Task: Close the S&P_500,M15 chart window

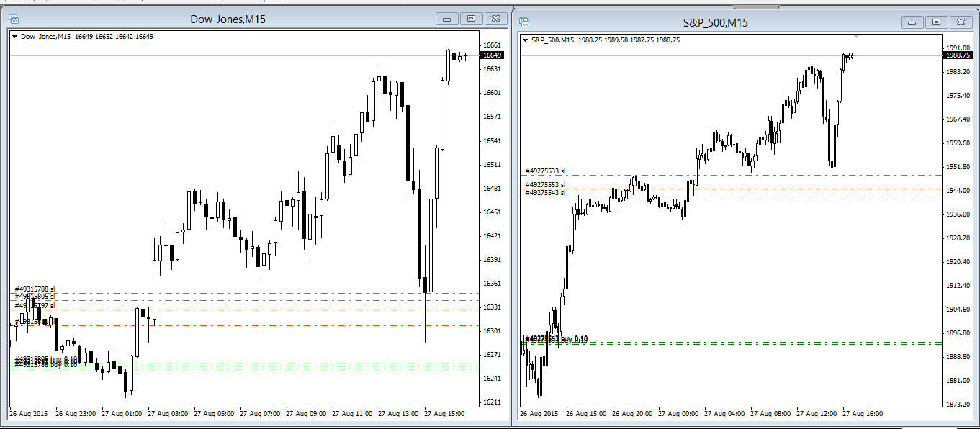Action: (x=961, y=22)
